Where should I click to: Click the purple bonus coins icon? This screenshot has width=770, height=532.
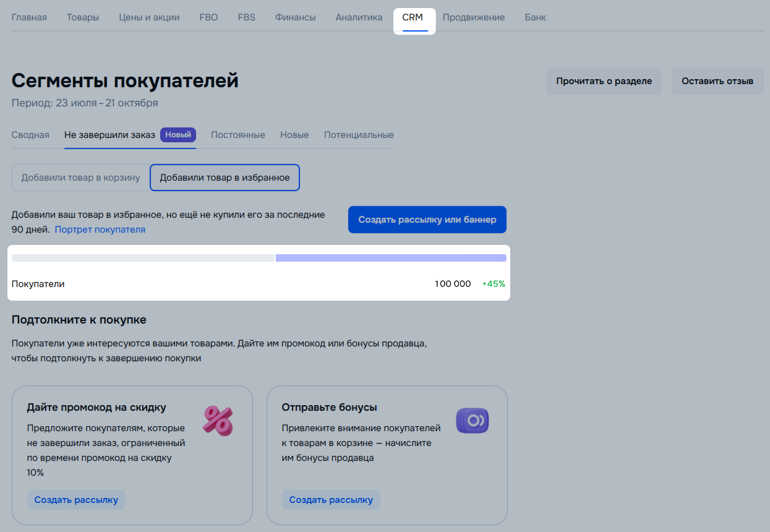tap(472, 421)
